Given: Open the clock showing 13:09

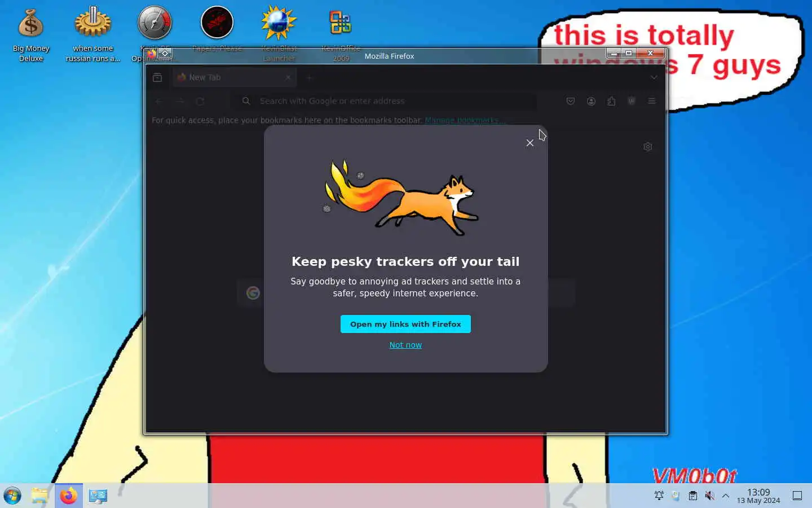Looking at the screenshot, I should 758,496.
